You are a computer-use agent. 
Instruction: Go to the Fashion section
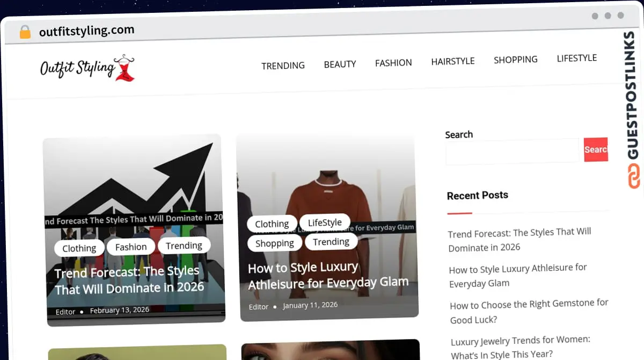click(393, 63)
